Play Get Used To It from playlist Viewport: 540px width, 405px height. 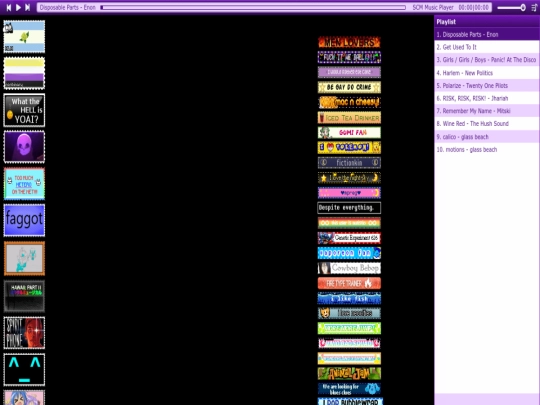[x=487, y=47]
